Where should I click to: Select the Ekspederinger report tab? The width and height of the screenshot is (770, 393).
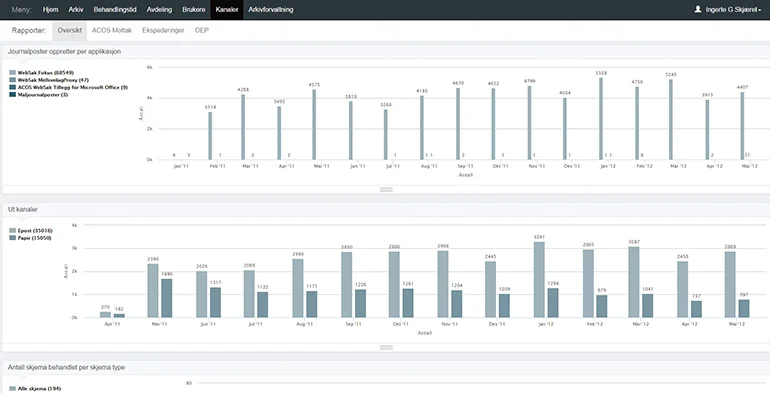[x=163, y=30]
